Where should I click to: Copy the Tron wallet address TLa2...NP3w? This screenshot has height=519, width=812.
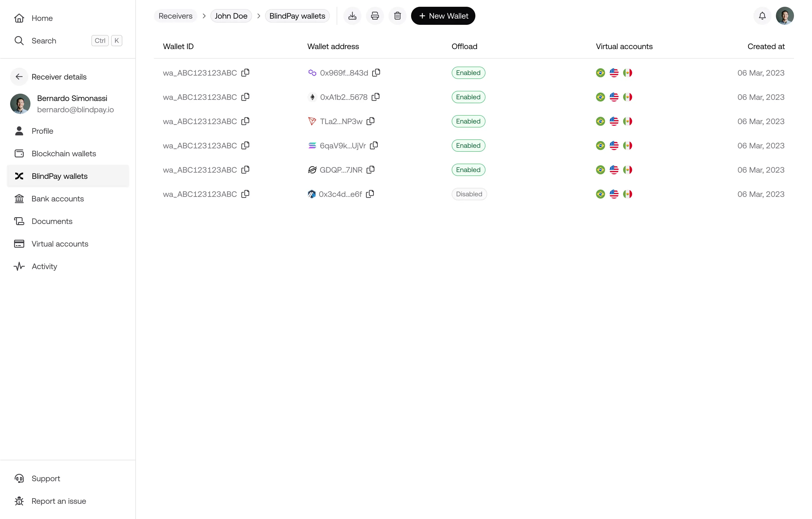(x=370, y=121)
